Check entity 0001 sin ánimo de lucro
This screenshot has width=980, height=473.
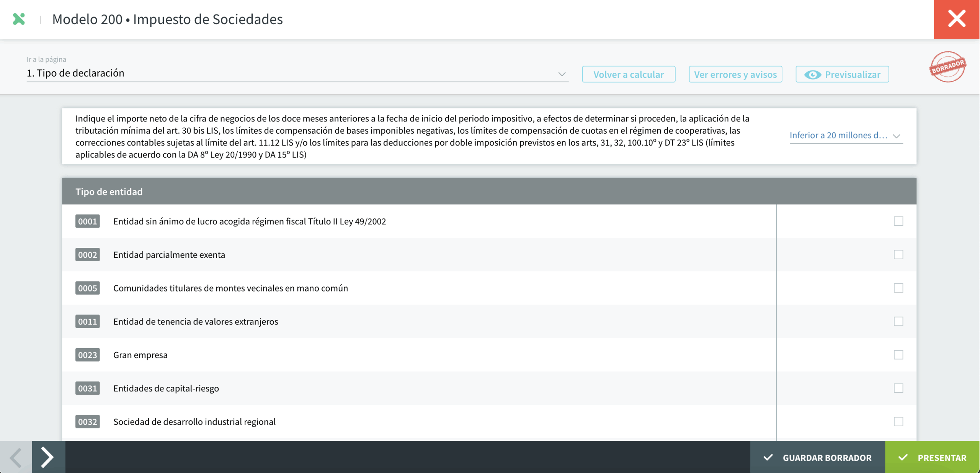tap(898, 221)
